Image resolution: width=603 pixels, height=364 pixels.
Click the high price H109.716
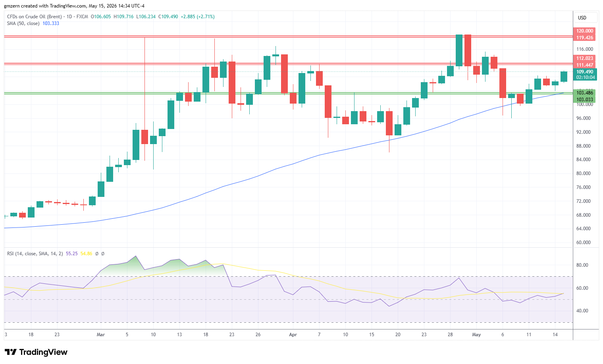coord(123,17)
